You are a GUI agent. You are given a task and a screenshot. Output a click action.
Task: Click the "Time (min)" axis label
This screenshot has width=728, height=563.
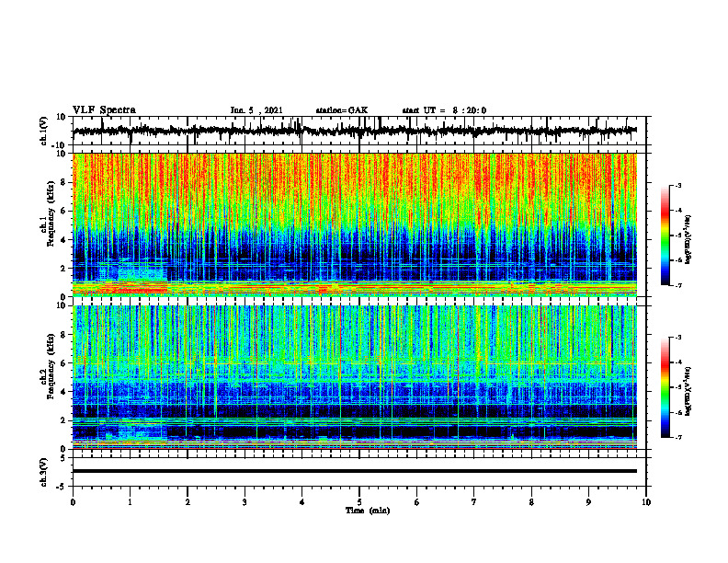[368, 511]
